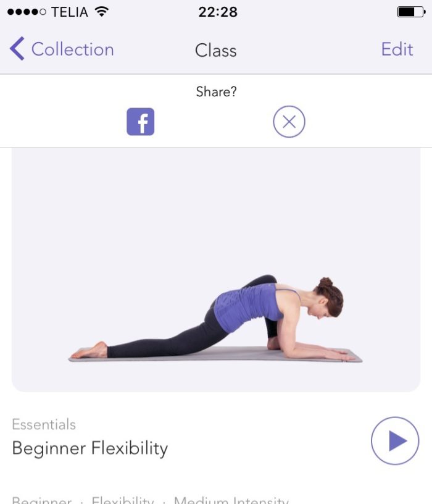Tap the Collection back label

tap(73, 49)
